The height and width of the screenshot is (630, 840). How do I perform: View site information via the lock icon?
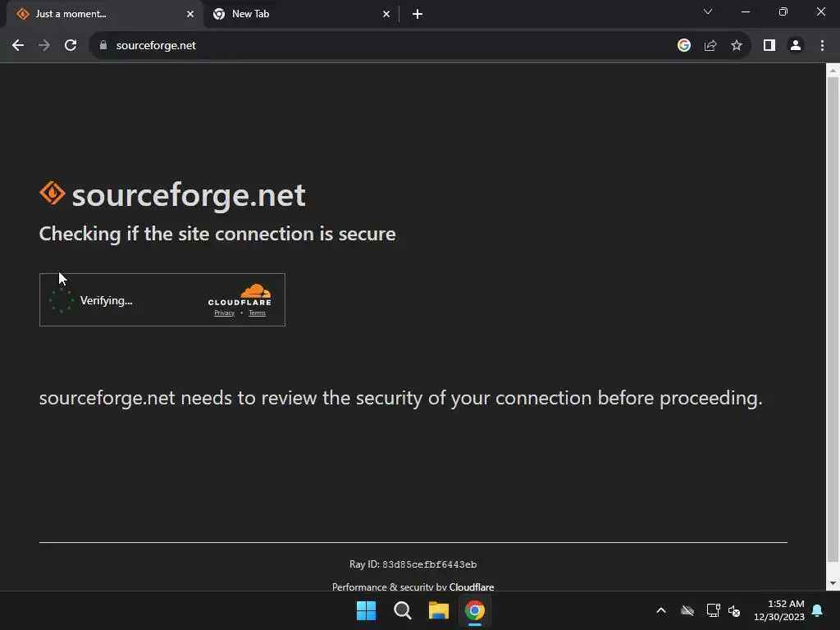[103, 46]
